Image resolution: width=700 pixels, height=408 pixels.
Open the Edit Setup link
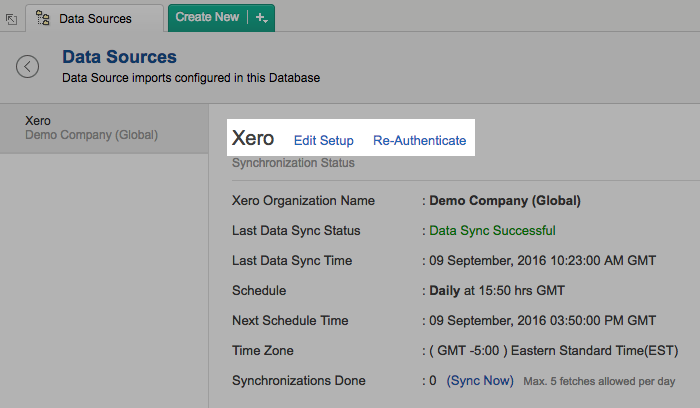point(323,141)
